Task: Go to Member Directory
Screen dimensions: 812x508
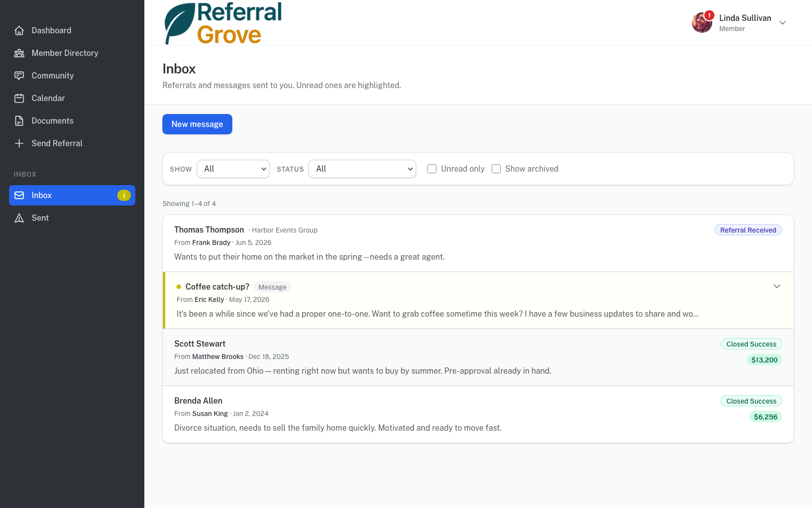Action: click(x=72, y=53)
